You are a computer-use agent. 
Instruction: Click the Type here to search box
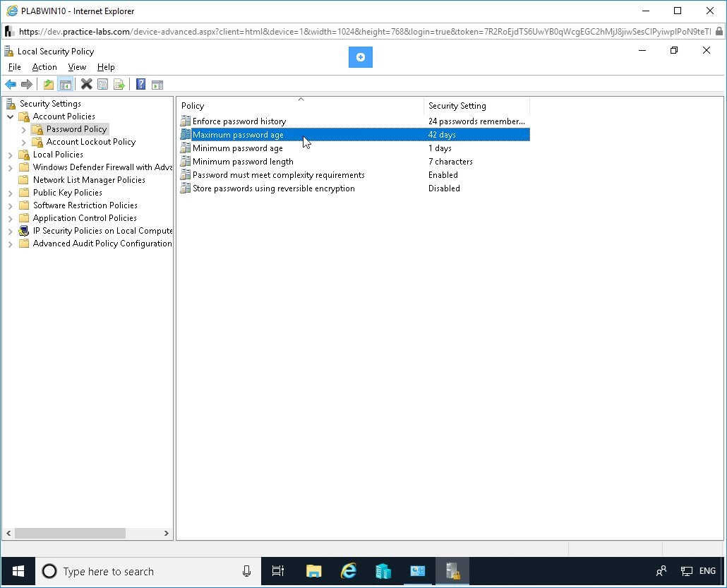click(x=148, y=571)
